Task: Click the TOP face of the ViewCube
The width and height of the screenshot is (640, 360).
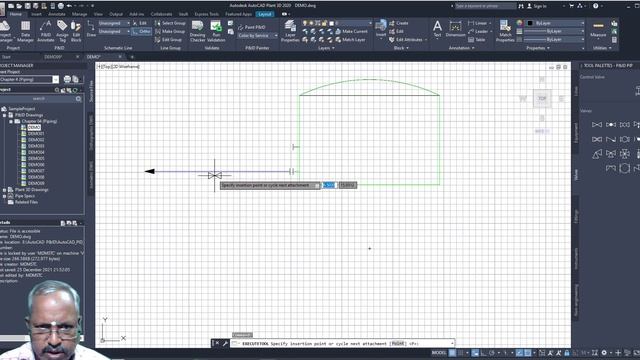Action: coord(542,98)
